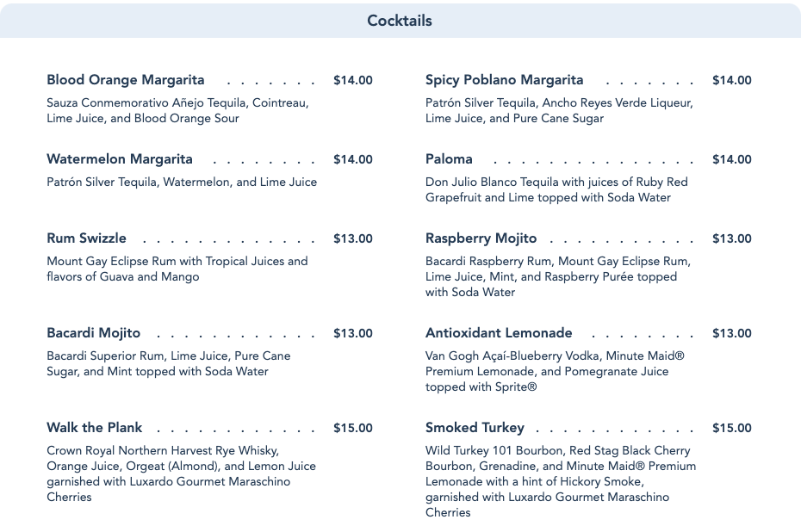Click the Smoked Turkey cocktail title
Image resolution: width=801 pixels, height=532 pixels.
click(475, 428)
